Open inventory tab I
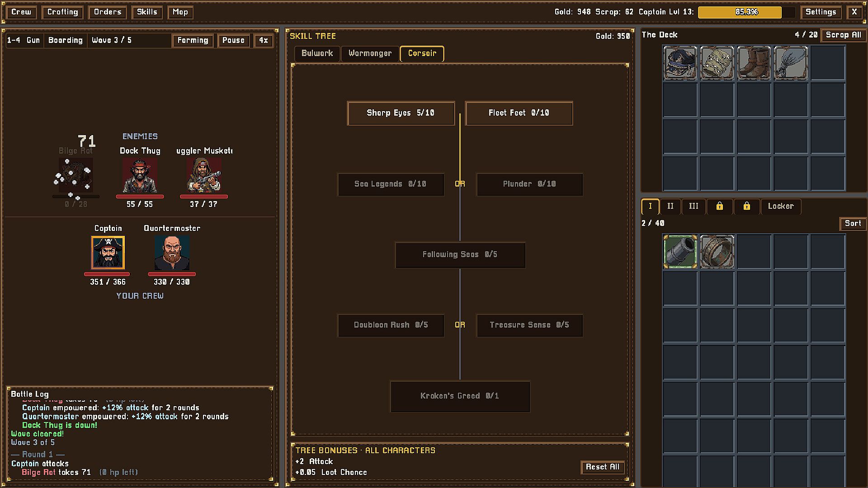The width and height of the screenshot is (868, 488). (x=650, y=206)
